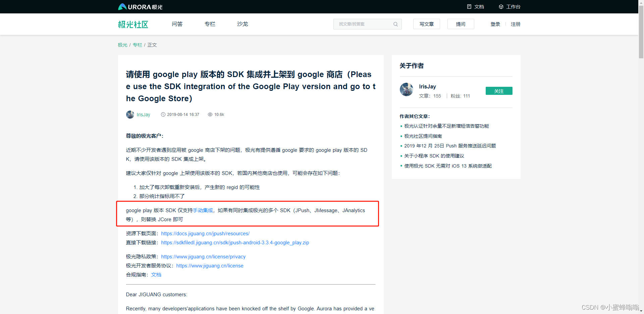Click the 提问 button
644x314 pixels.
(461, 24)
